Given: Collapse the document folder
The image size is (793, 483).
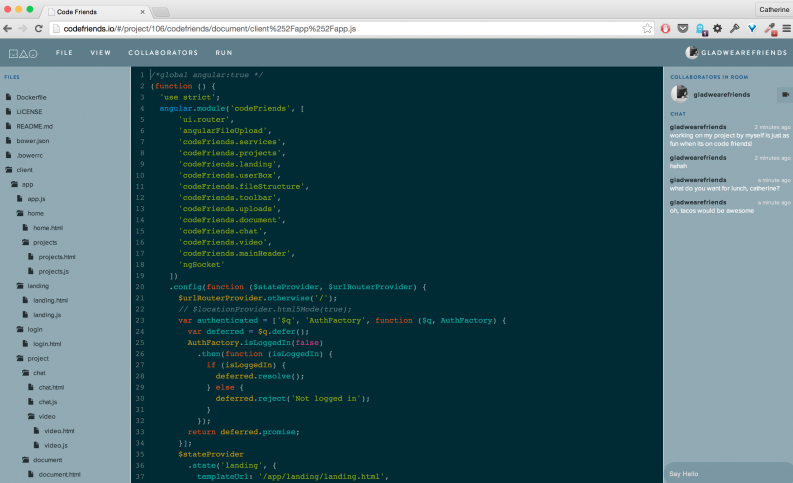Looking at the screenshot, I should [48, 460].
